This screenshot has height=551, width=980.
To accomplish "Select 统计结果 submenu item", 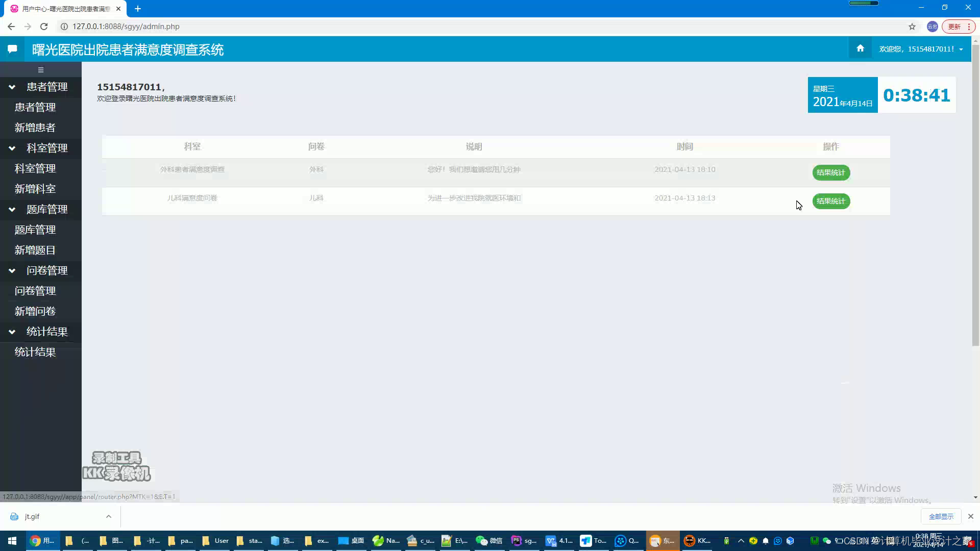I will pos(35,352).
